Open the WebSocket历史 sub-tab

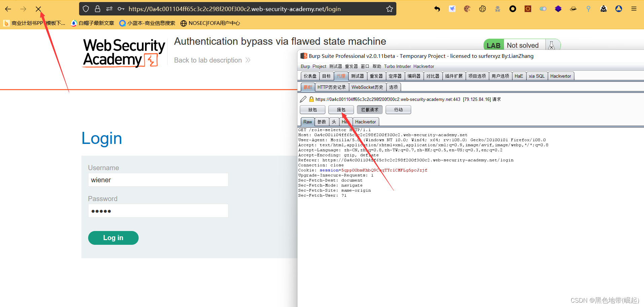(367, 87)
